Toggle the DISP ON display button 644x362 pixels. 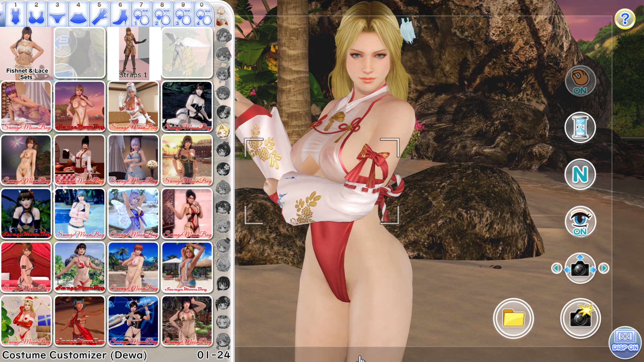(625, 343)
